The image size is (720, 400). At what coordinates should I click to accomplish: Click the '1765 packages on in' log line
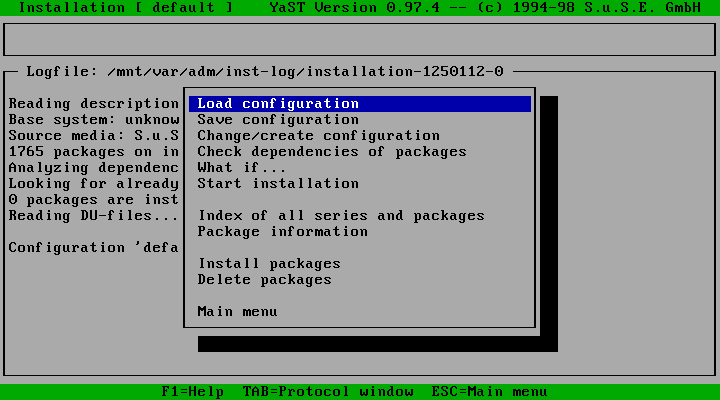pos(94,152)
